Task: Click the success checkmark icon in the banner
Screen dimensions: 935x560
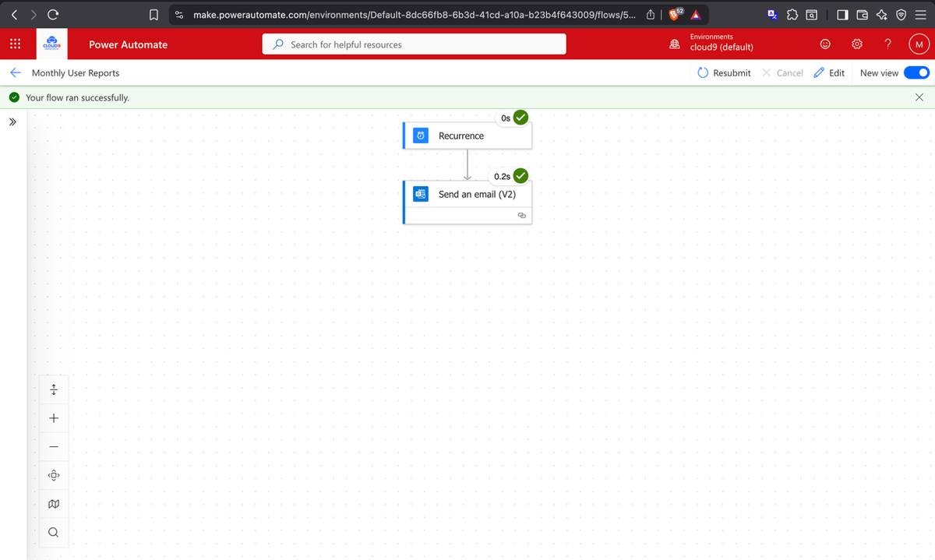Action: [13, 97]
